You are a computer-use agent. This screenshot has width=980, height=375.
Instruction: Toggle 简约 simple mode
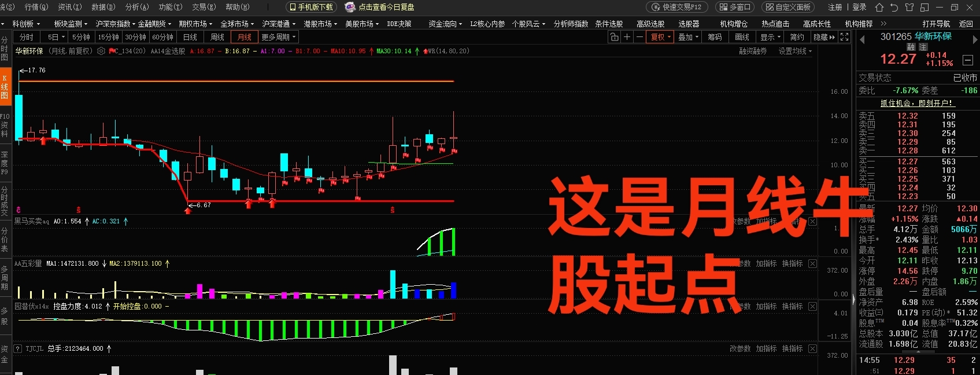click(797, 37)
